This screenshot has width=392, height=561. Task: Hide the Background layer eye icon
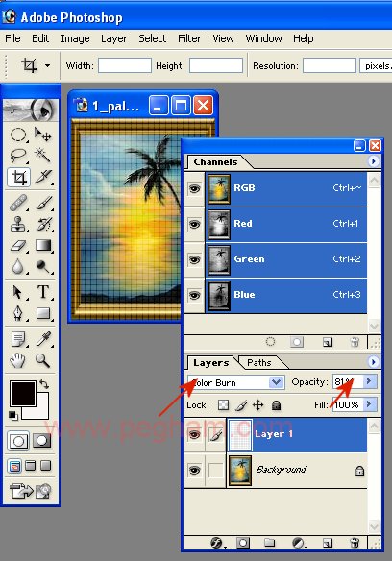click(x=194, y=470)
